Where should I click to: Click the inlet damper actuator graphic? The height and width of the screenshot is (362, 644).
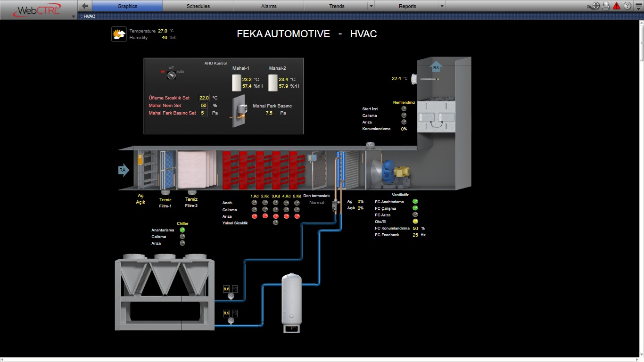pos(140,159)
